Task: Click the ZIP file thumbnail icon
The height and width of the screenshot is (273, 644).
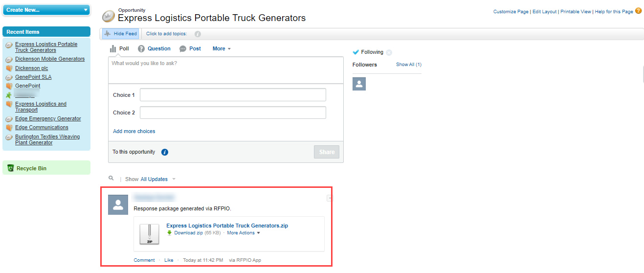Action: point(149,234)
